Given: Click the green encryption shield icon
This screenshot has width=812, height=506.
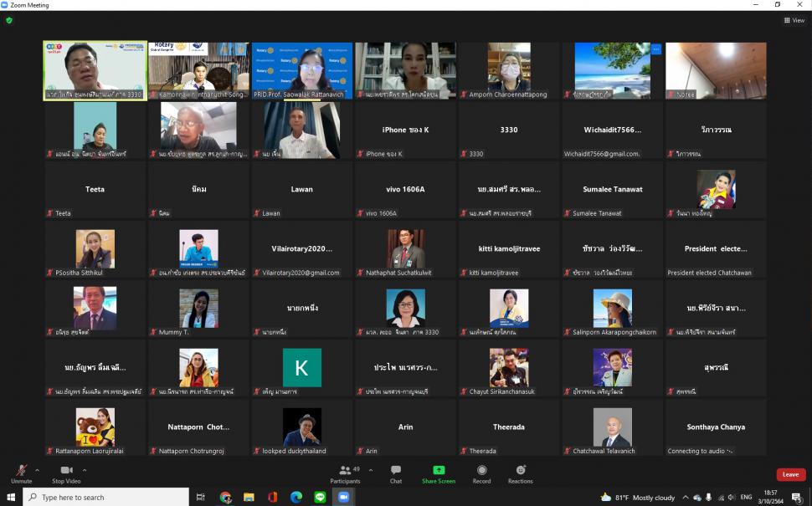Looking at the screenshot, I should point(9,20).
